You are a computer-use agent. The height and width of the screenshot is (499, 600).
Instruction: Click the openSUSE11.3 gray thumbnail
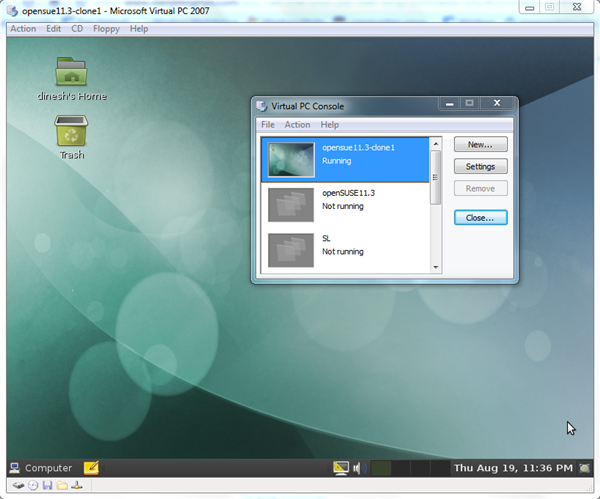coord(291,205)
